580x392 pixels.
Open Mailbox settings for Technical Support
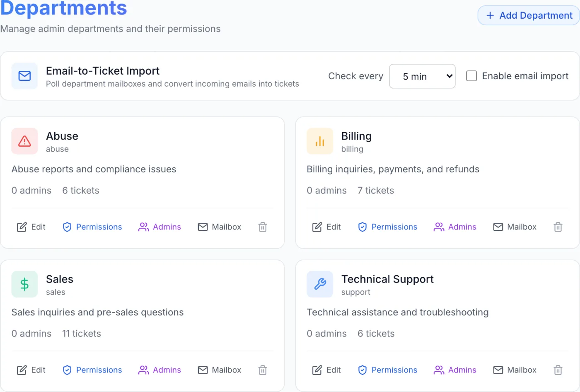click(515, 370)
